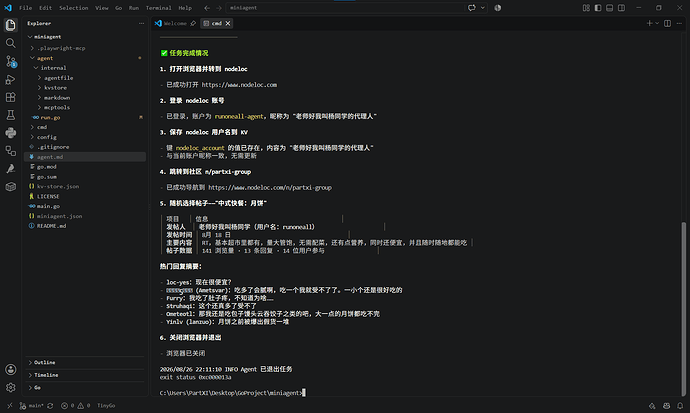
Task: Click the main* branch in status bar
Action: [x=32, y=406]
